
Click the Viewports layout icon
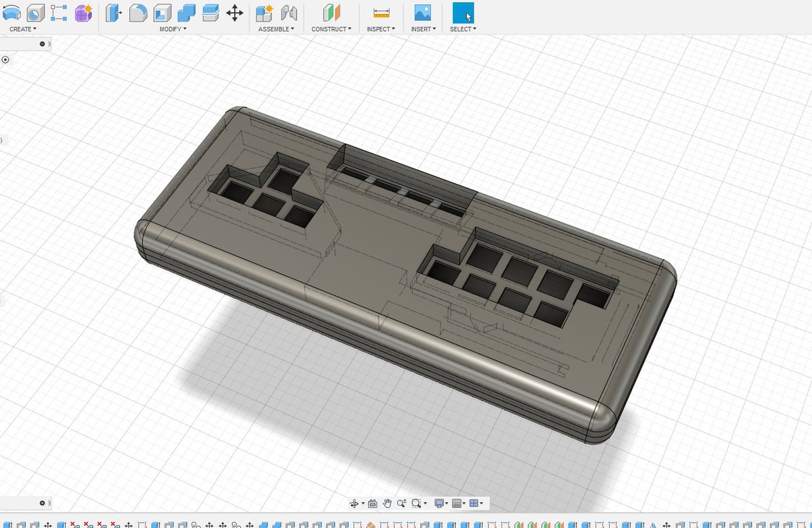474,503
